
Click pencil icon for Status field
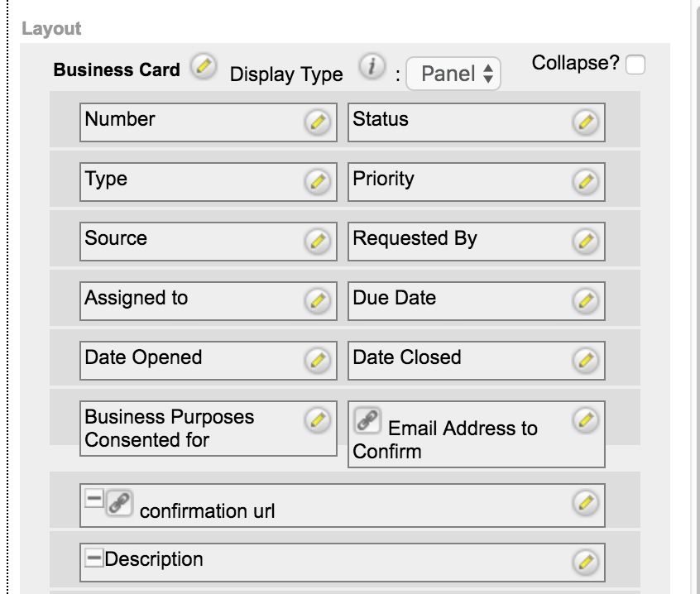tap(584, 122)
